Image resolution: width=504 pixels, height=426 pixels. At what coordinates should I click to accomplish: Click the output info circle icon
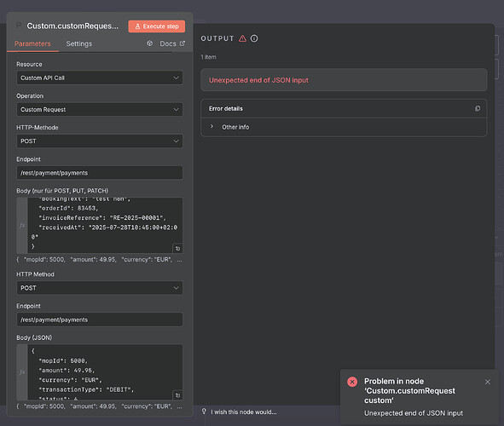click(x=254, y=38)
